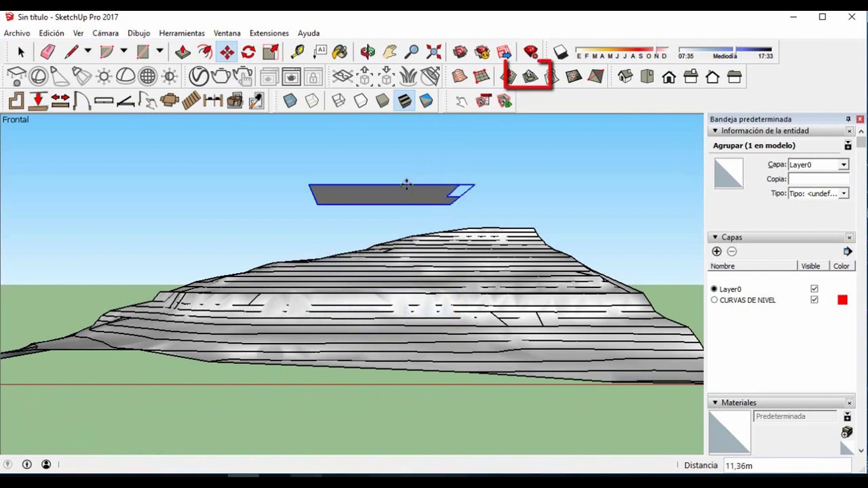Activate the Orbit tool

(x=368, y=52)
